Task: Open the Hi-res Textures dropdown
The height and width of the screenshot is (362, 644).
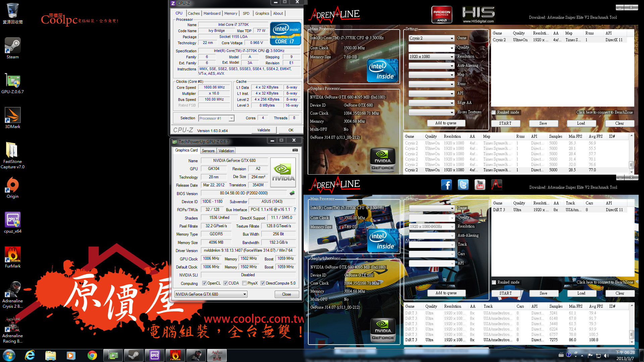Action: click(431, 112)
